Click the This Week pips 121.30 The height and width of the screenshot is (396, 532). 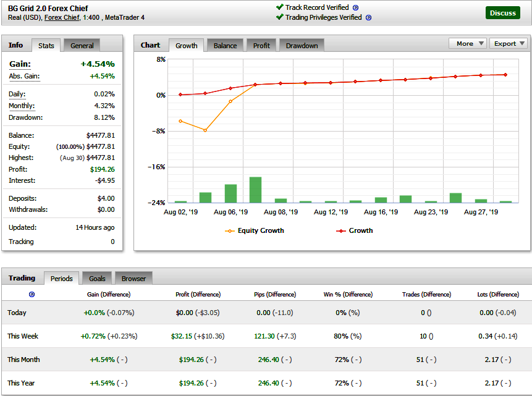(264, 336)
